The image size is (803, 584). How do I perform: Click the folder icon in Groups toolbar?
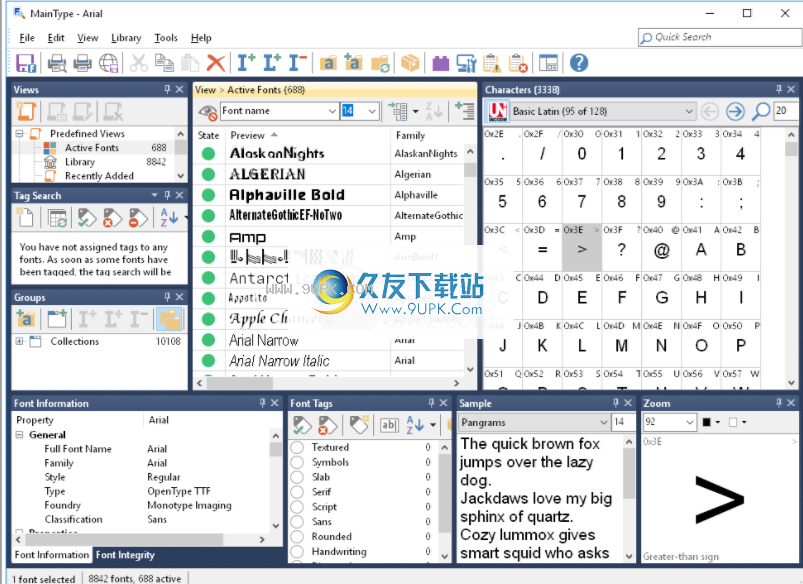pyautogui.click(x=170, y=319)
